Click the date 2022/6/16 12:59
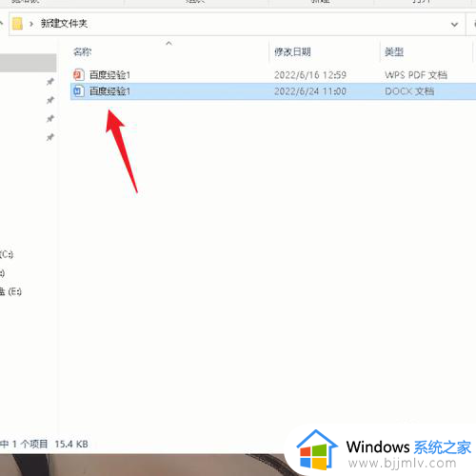The height and width of the screenshot is (476, 476). pos(310,75)
